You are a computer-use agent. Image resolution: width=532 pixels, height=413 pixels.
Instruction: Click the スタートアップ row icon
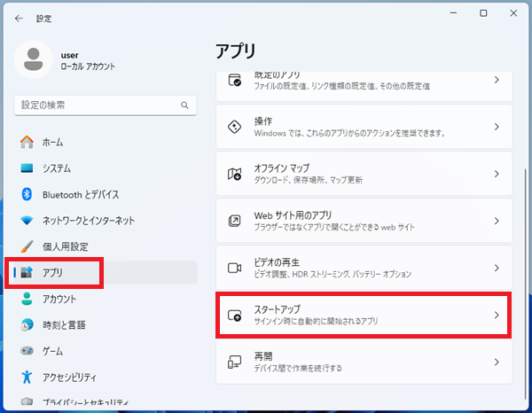pos(234,316)
